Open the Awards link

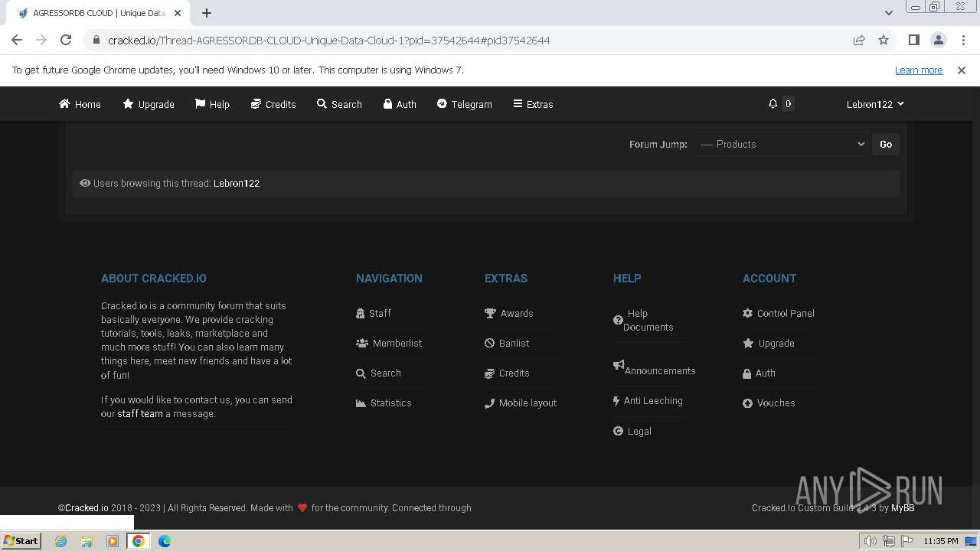(509, 313)
